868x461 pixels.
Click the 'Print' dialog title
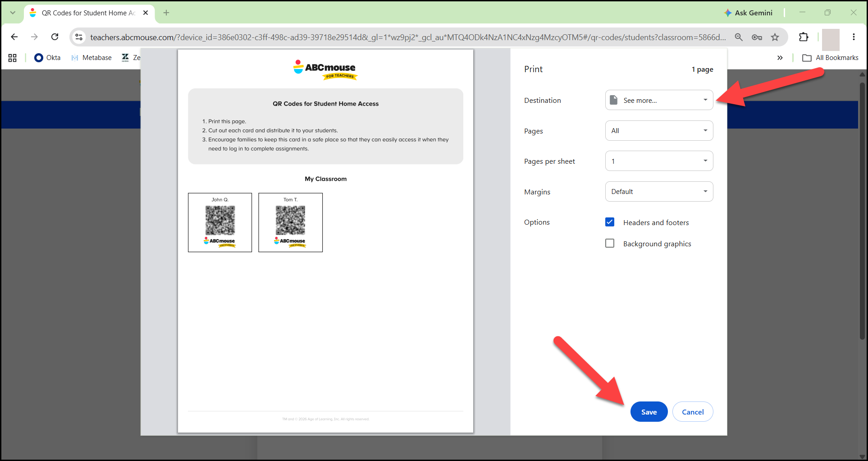[533, 69]
